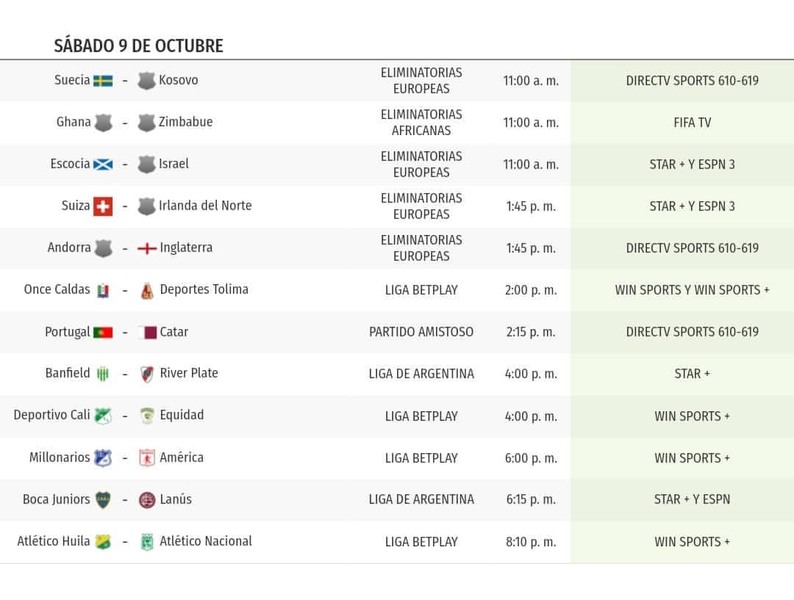The width and height of the screenshot is (794, 600).
Task: Click the Deportivo Cali crest
Action: [x=103, y=416]
